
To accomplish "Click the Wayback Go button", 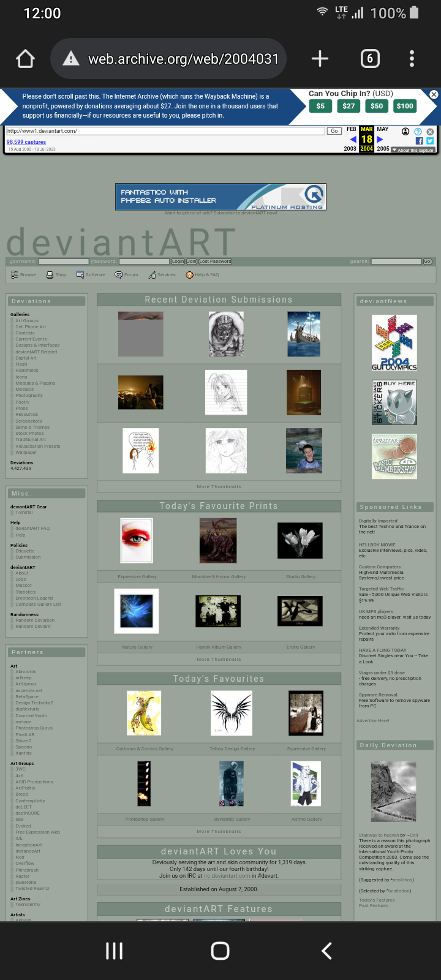I will [x=334, y=131].
